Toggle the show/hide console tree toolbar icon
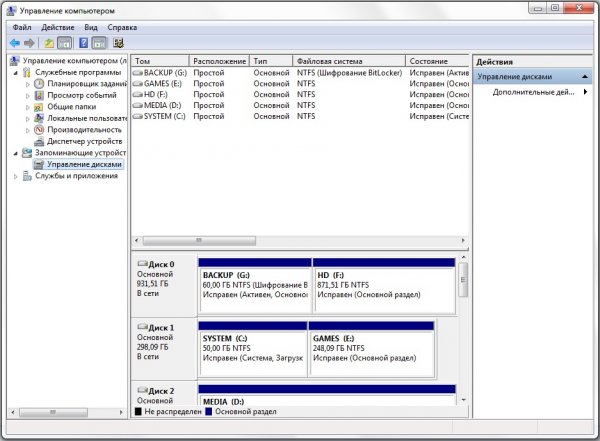The width and height of the screenshot is (600, 441). point(64,43)
